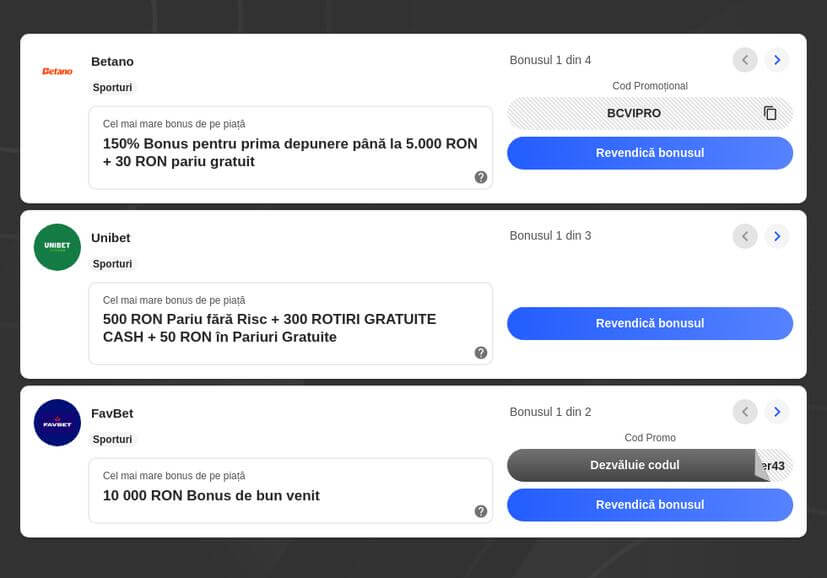This screenshot has width=827, height=578.
Task: Open help icon in Betano bonus box
Action: click(481, 177)
